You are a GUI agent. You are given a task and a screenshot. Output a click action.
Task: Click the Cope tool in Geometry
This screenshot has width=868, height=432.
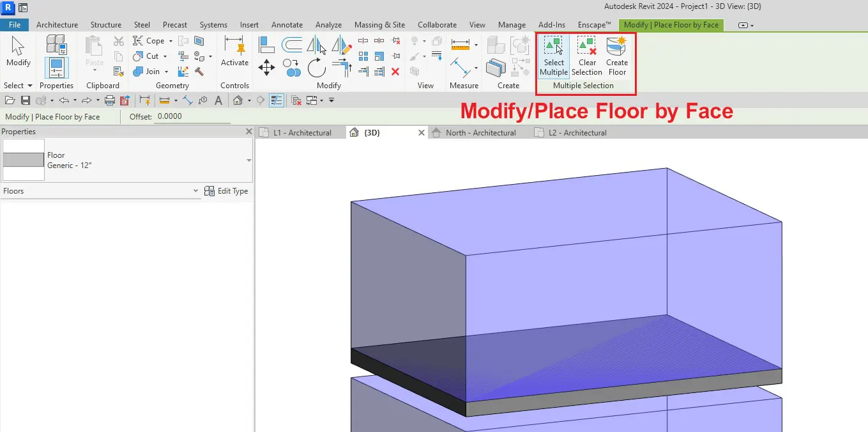148,40
